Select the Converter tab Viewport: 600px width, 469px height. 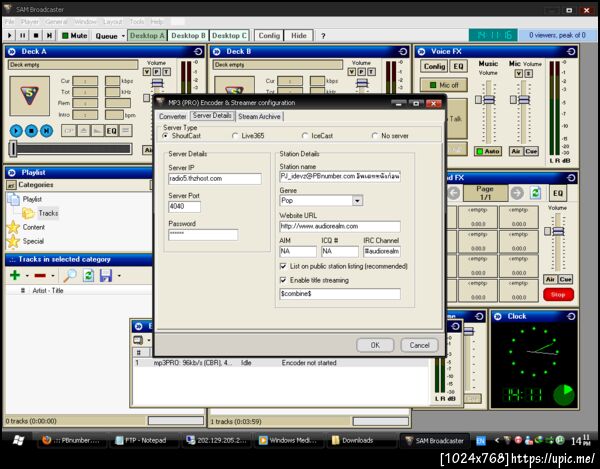coord(173,116)
